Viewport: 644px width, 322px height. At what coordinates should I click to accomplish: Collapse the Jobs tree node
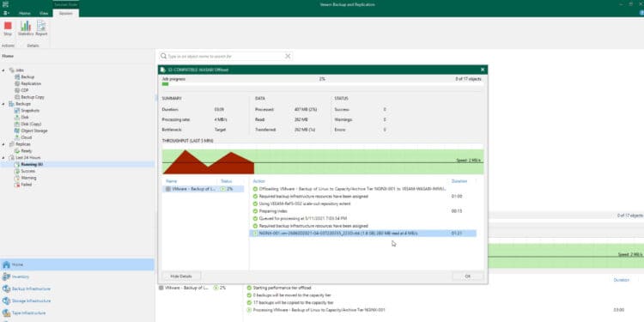pos(3,70)
